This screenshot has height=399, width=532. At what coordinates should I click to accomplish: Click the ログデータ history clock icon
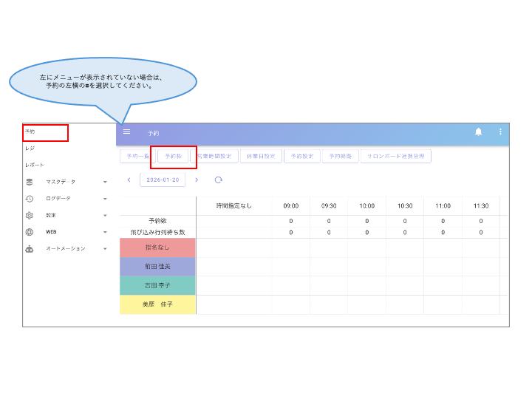[30, 199]
